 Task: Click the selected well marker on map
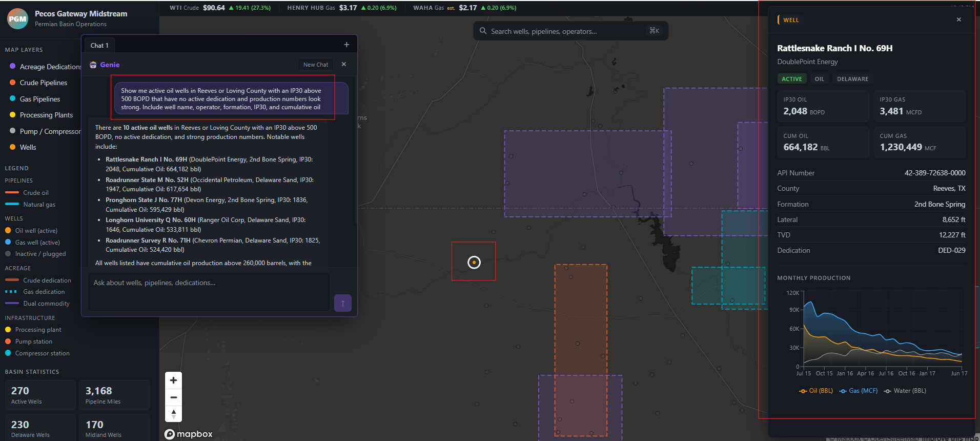pos(474,263)
